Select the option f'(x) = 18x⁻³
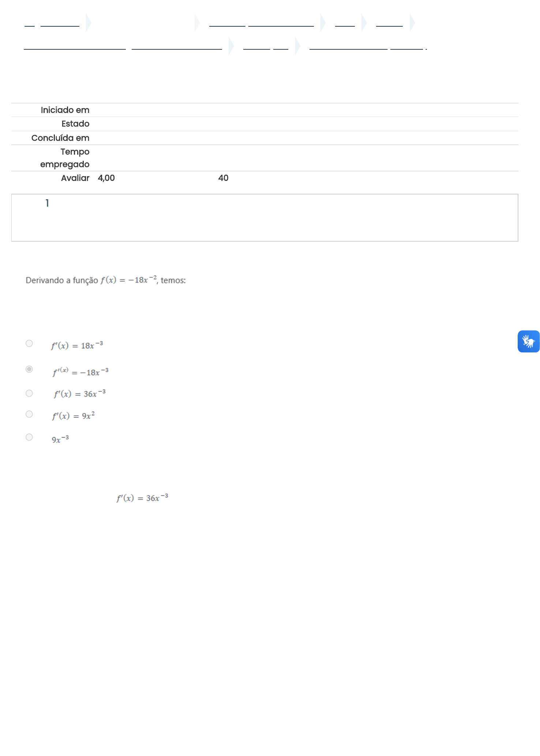540x756 pixels. pos(29,343)
